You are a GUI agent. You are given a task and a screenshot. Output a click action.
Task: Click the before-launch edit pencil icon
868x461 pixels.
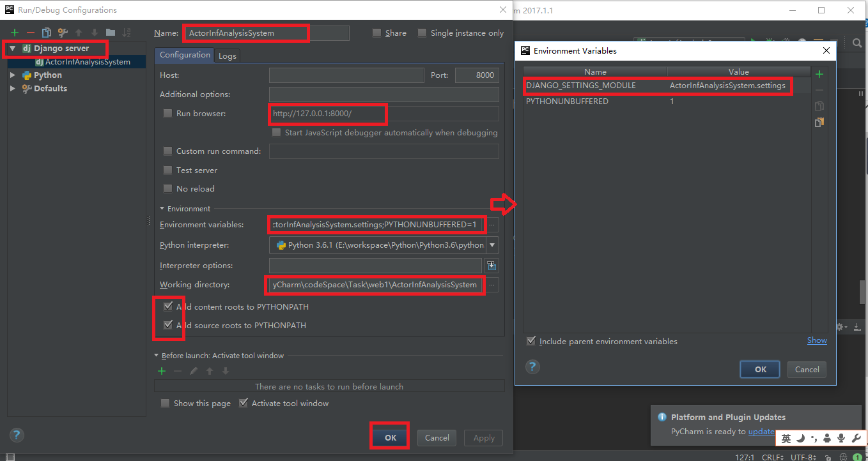click(x=194, y=371)
